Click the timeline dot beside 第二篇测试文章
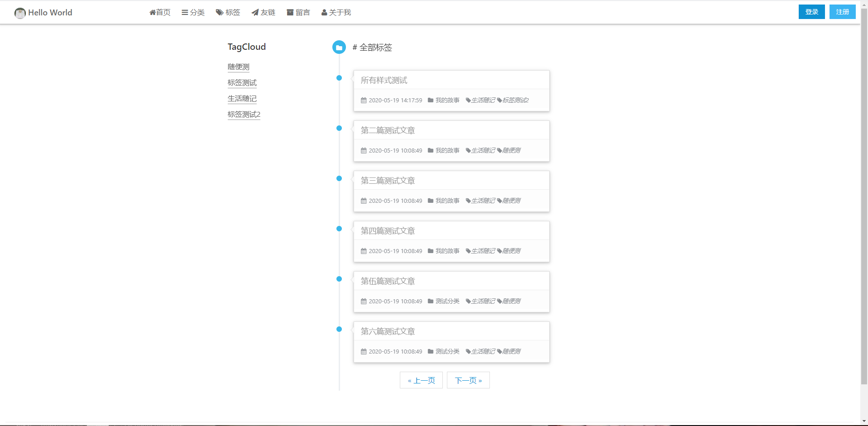Image resolution: width=868 pixels, height=426 pixels. click(x=339, y=128)
